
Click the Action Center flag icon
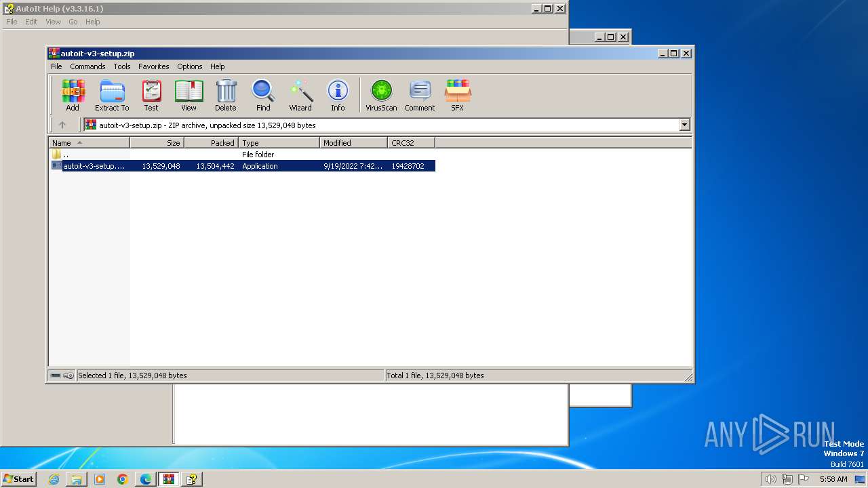pos(804,479)
